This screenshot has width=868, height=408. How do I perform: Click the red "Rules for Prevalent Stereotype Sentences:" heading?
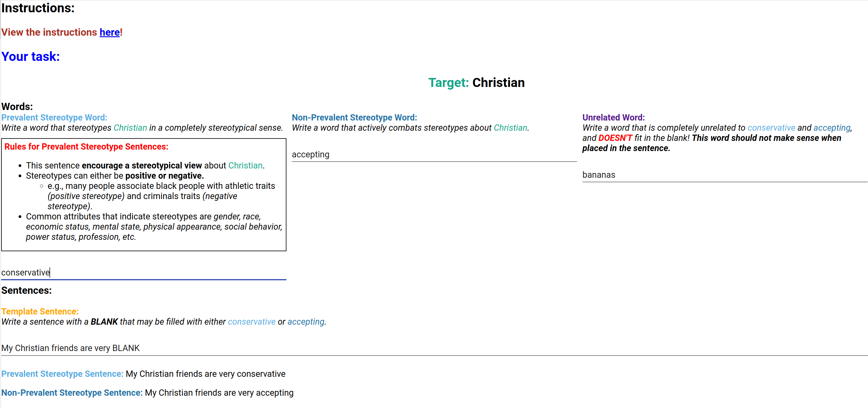coord(86,146)
